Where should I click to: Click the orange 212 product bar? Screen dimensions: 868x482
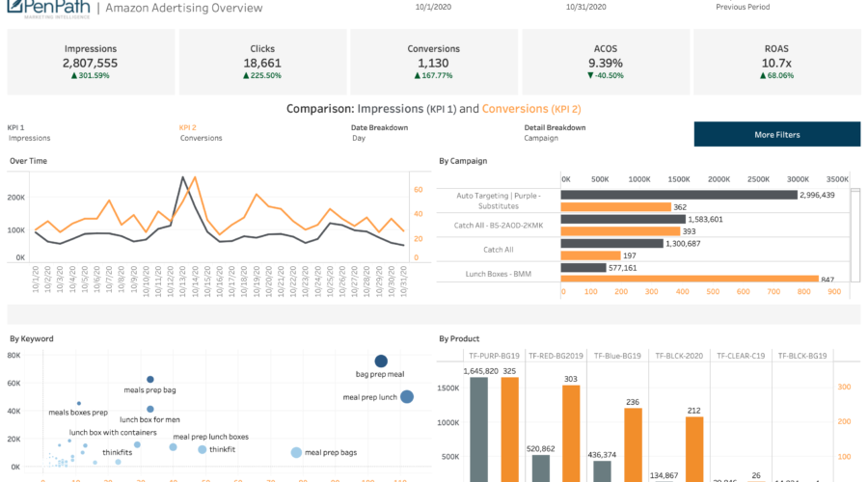coord(694,449)
